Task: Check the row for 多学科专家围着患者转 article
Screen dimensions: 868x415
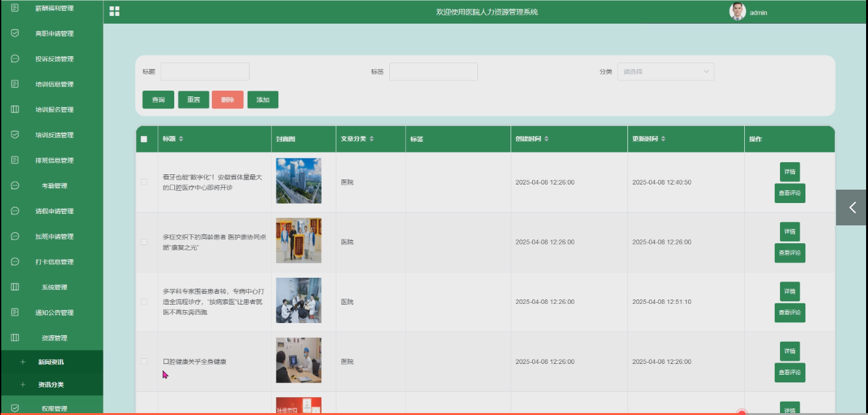Action: (x=144, y=301)
